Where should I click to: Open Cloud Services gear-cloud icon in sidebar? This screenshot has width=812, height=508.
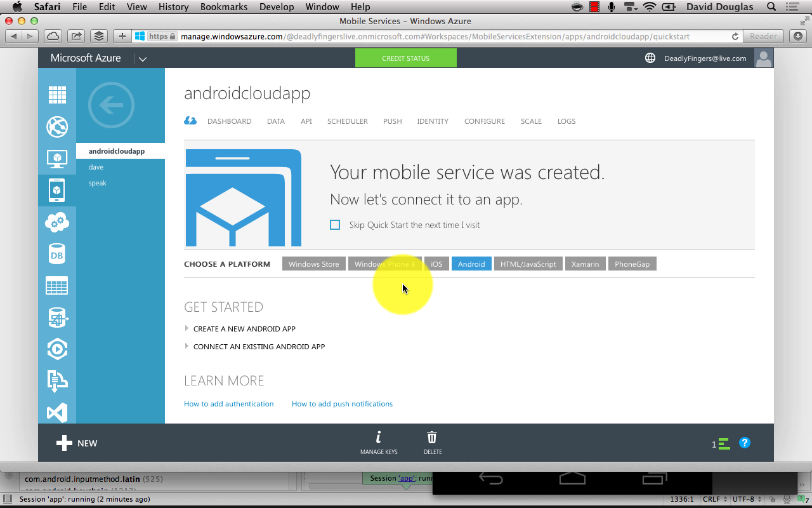point(57,222)
